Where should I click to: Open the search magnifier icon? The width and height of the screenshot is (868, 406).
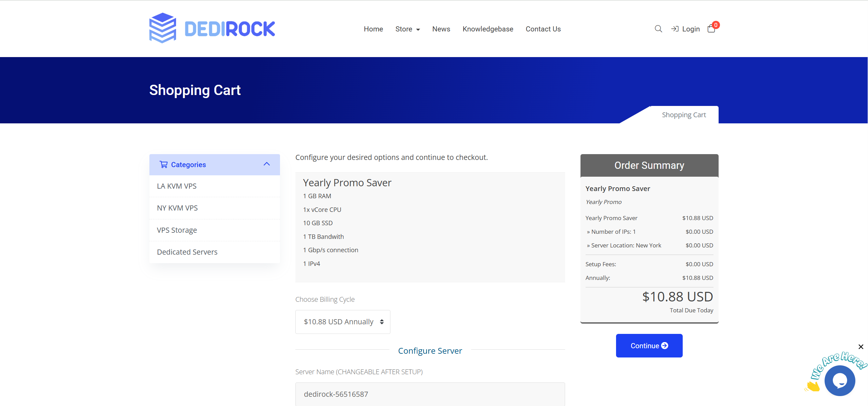pos(658,29)
